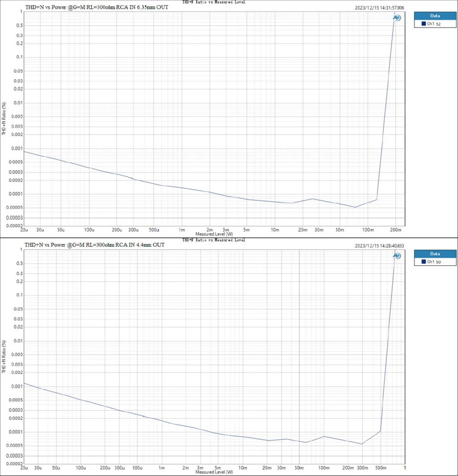Click the '0.001' y-axis label on the 4.4mm graph
The width and height of the screenshot is (458, 476).
coord(17,387)
